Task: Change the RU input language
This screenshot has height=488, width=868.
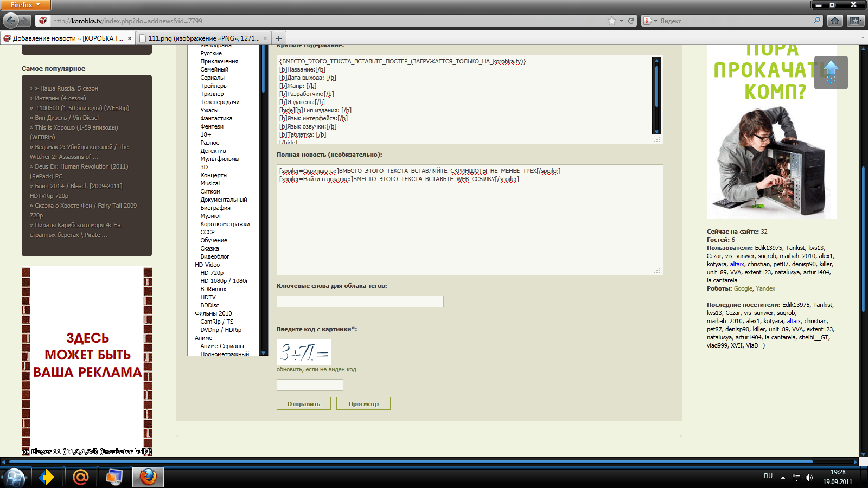Action: 768,476
